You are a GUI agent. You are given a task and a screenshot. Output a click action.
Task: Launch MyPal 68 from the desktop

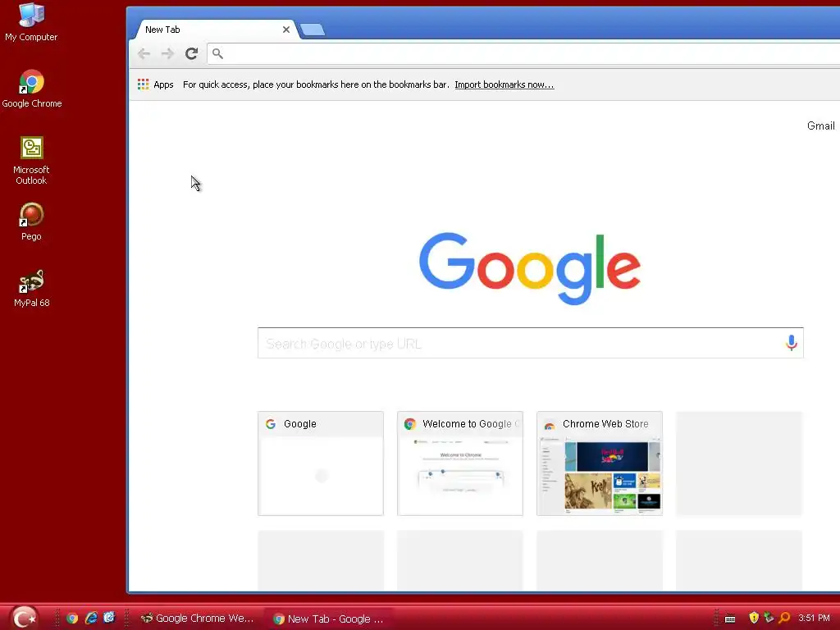tap(32, 288)
